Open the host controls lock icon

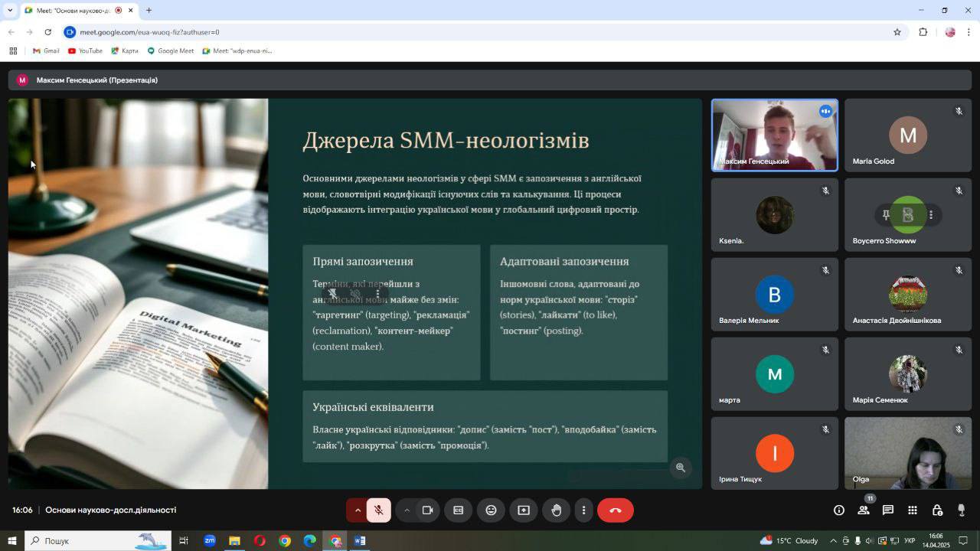point(937,510)
